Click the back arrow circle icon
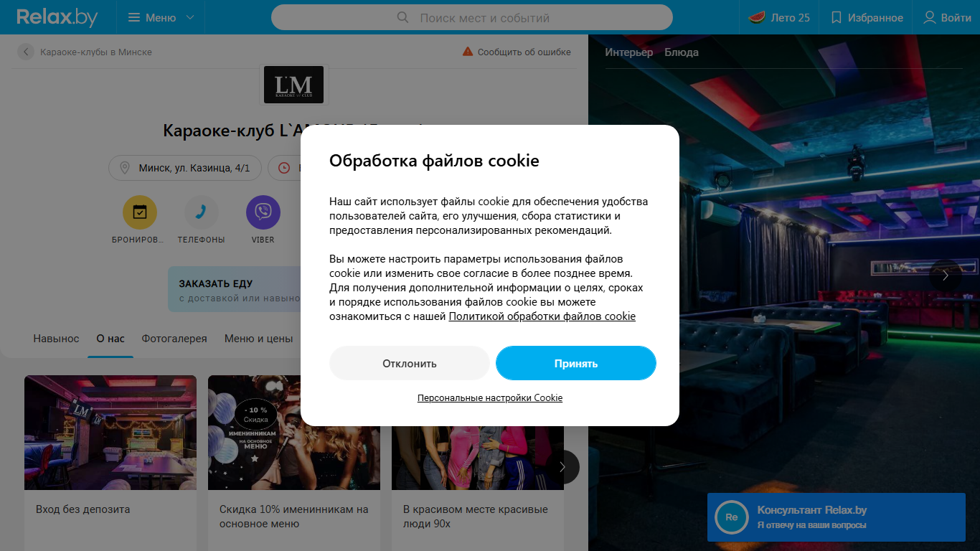980x551 pixels. point(26,52)
